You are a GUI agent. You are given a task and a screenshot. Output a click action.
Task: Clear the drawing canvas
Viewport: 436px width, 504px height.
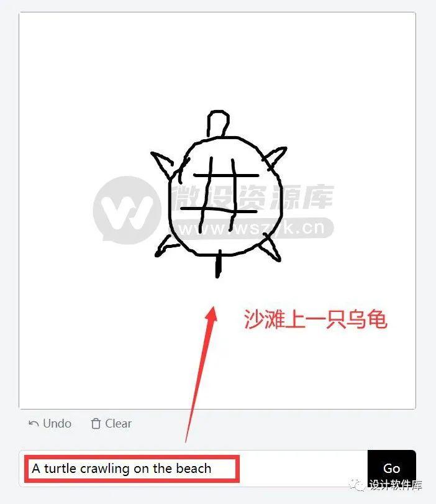111,424
